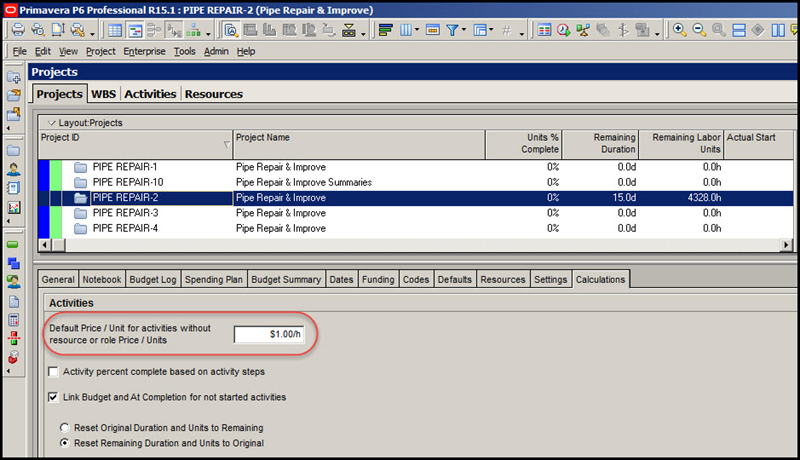Uncheck Link Budget and At Completion checkbox
Screen dimensions: 800x460
[53, 397]
